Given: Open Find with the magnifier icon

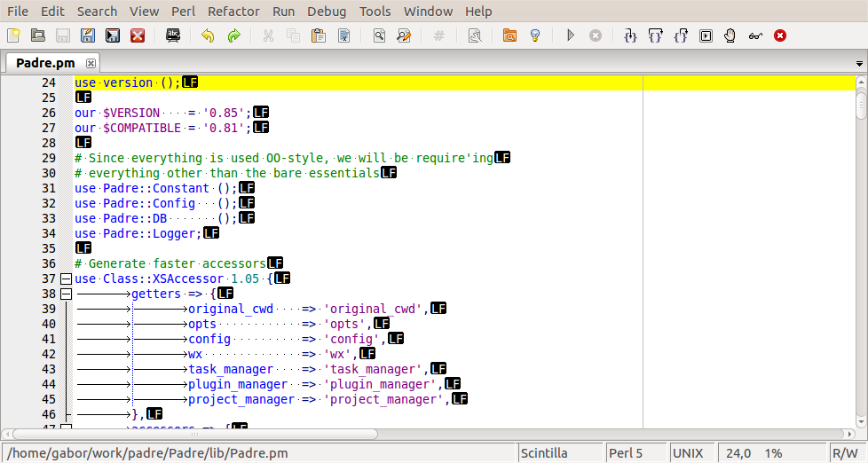Looking at the screenshot, I should click(379, 36).
